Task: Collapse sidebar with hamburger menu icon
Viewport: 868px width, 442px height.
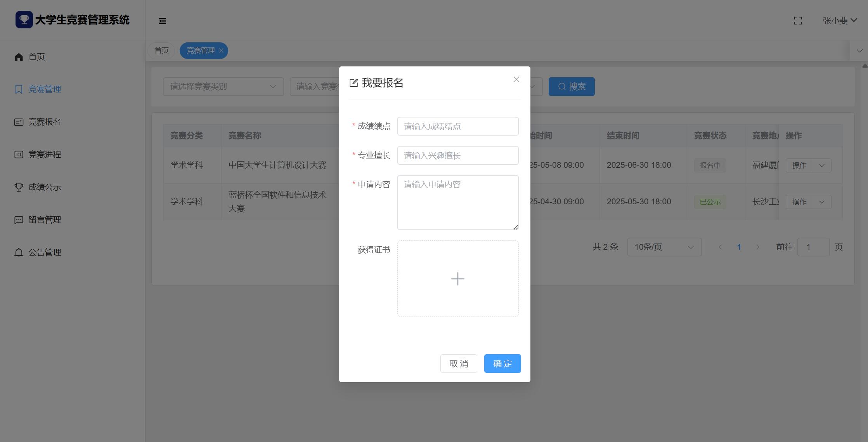Action: (163, 21)
